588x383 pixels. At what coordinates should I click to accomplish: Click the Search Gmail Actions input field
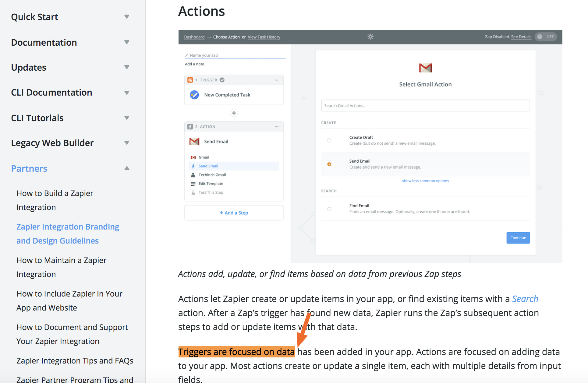[x=425, y=106]
